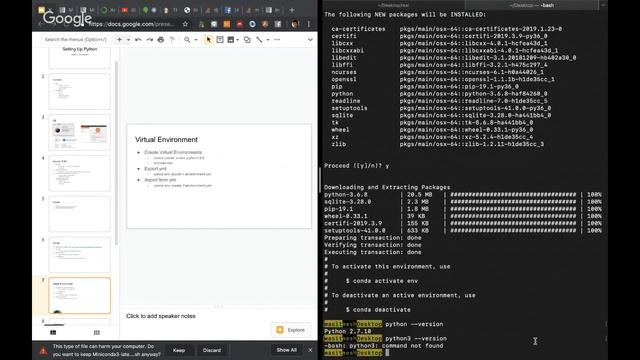The width and height of the screenshot is (640, 360).
Task: Click the Print icon
Action: [x=161, y=40]
